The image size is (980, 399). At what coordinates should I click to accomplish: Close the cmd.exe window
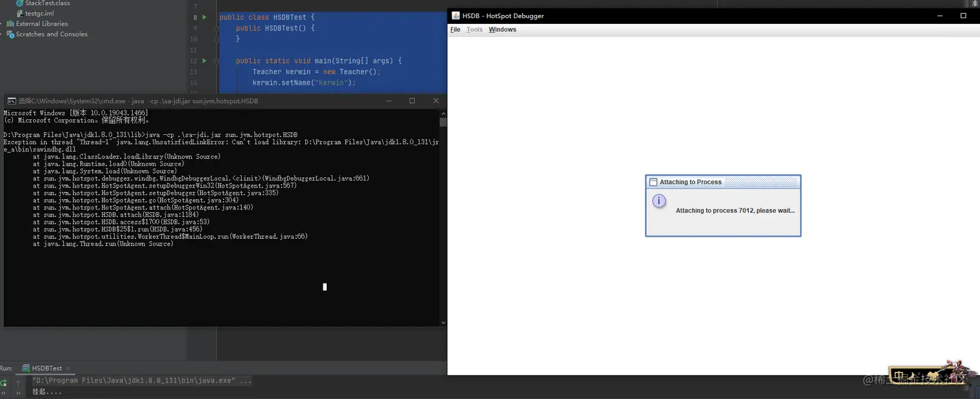[x=436, y=101]
